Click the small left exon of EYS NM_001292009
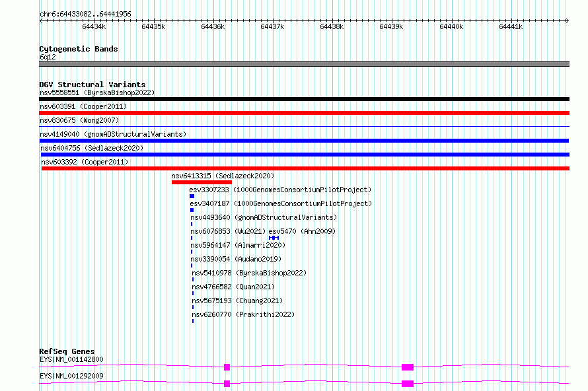This screenshot has height=391, width=588. tap(227, 384)
